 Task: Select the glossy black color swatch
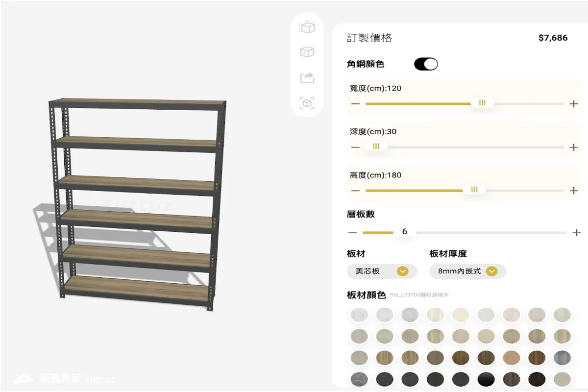tap(486, 379)
